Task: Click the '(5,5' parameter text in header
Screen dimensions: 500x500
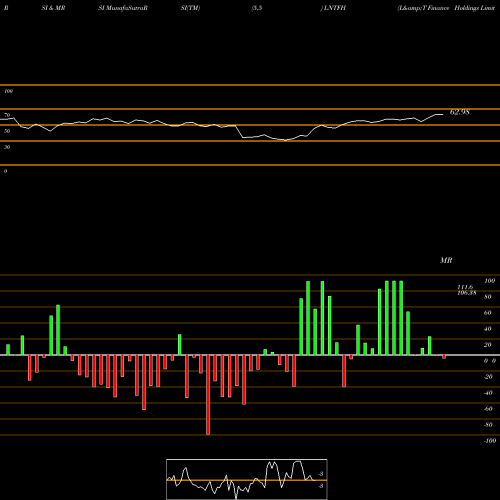Action: point(257,8)
